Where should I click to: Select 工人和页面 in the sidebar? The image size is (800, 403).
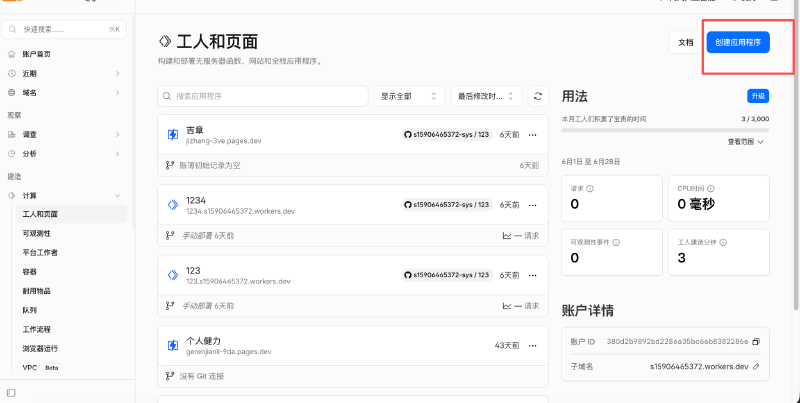(x=71, y=214)
